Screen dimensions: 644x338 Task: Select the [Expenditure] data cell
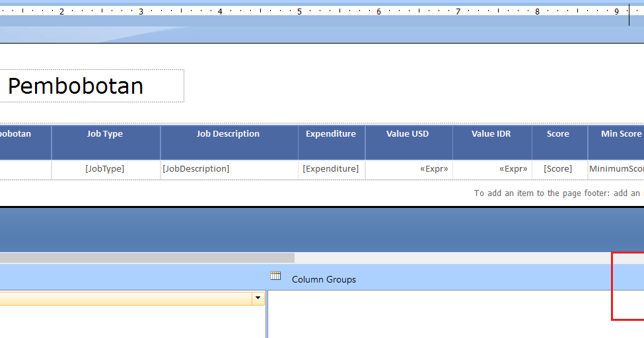click(332, 170)
